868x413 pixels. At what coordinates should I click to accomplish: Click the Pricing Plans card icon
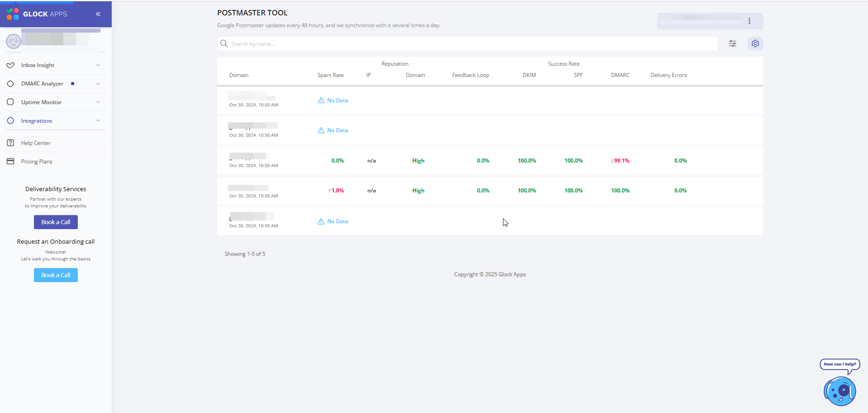10,162
